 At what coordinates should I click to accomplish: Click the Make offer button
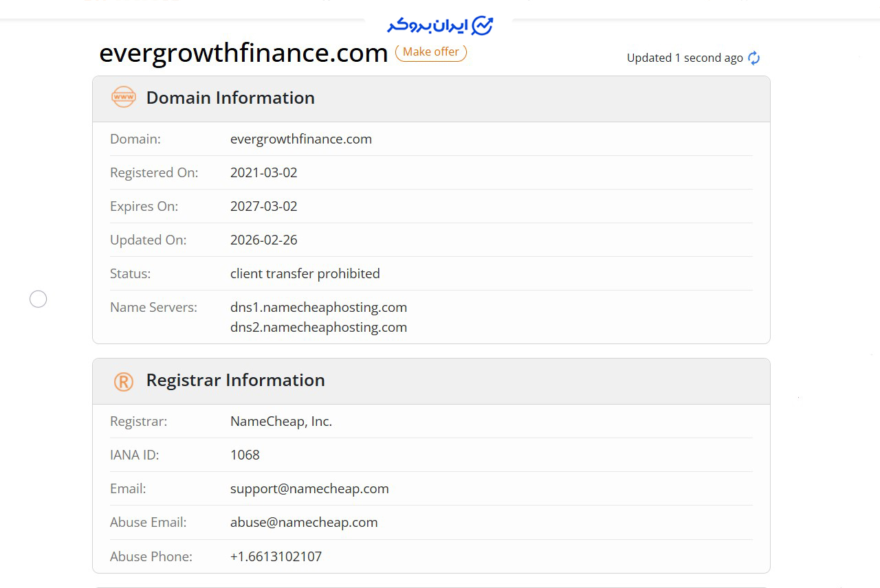click(x=431, y=52)
